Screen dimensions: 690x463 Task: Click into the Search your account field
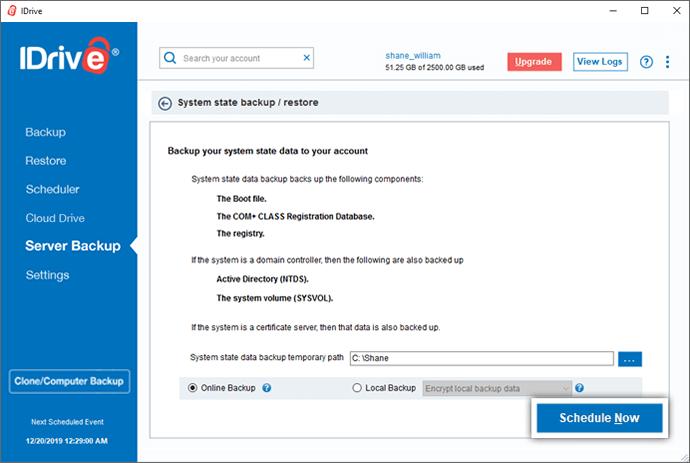tap(236, 58)
